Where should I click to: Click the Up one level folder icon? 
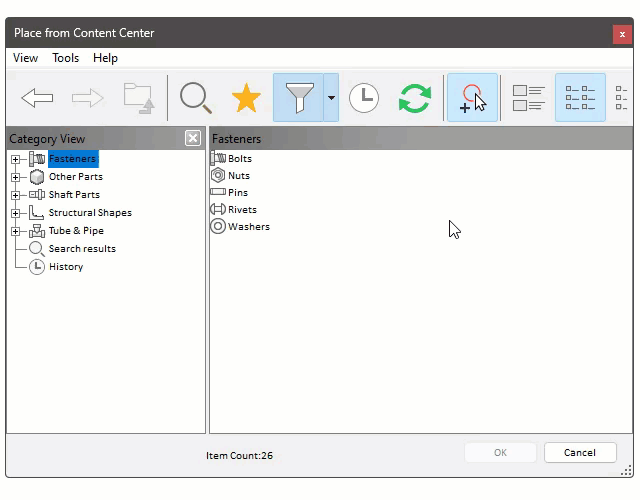(x=139, y=98)
